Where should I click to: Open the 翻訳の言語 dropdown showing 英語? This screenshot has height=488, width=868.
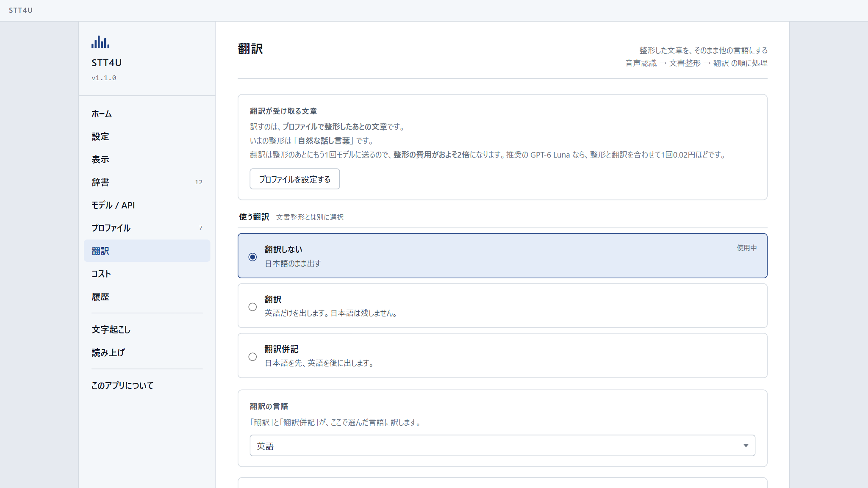(x=502, y=446)
